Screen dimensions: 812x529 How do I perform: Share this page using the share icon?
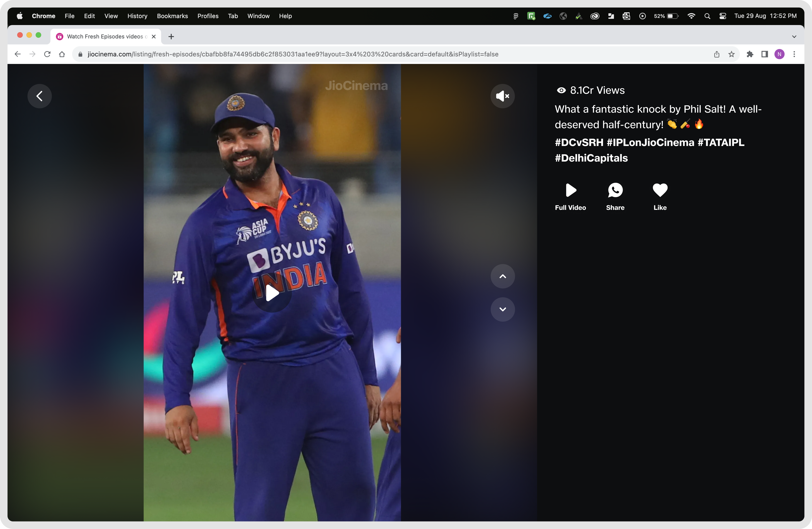pos(717,54)
